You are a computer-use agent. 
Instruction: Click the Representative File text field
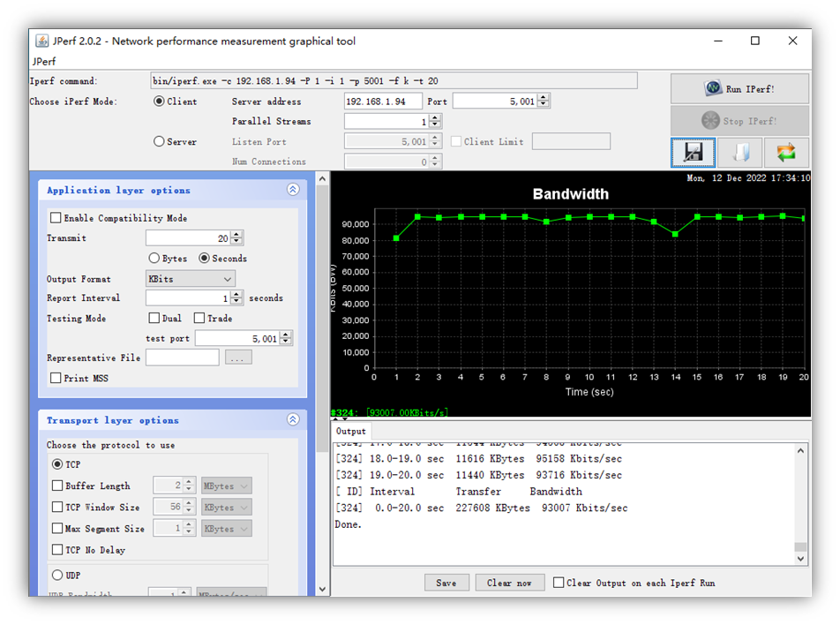click(x=182, y=358)
